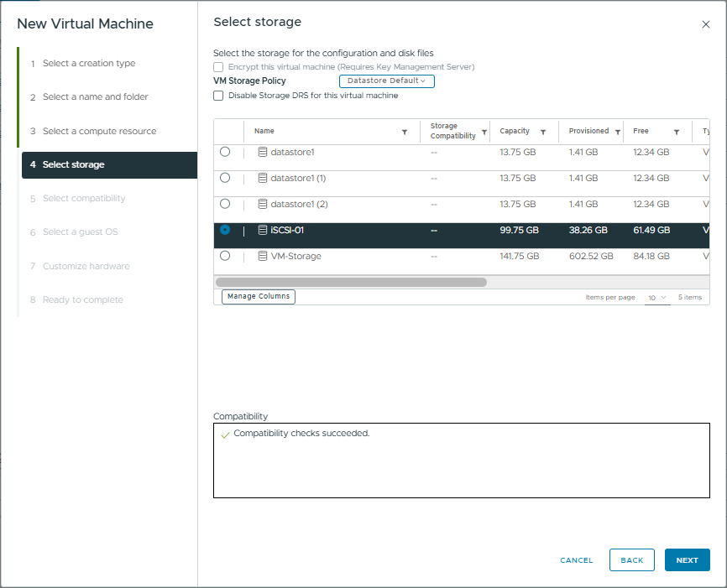Screen dimensions: 727x588
Task: Click the green compatibility success checkmark icon
Action: coord(225,434)
